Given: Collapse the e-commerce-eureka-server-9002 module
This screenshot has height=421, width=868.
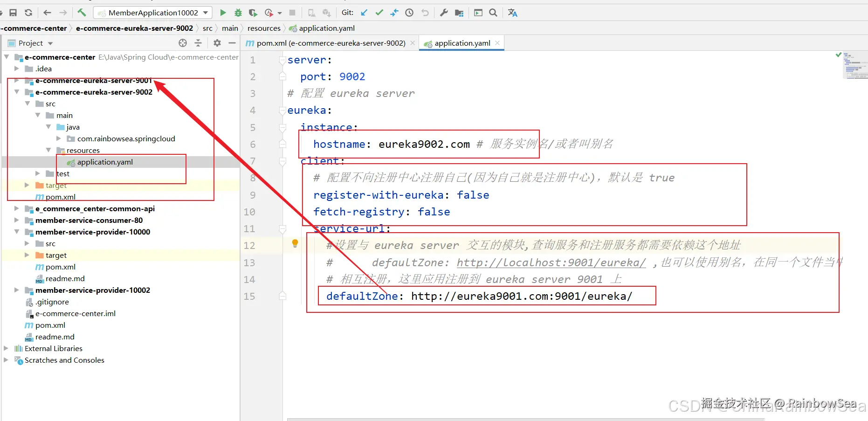Looking at the screenshot, I should point(17,92).
